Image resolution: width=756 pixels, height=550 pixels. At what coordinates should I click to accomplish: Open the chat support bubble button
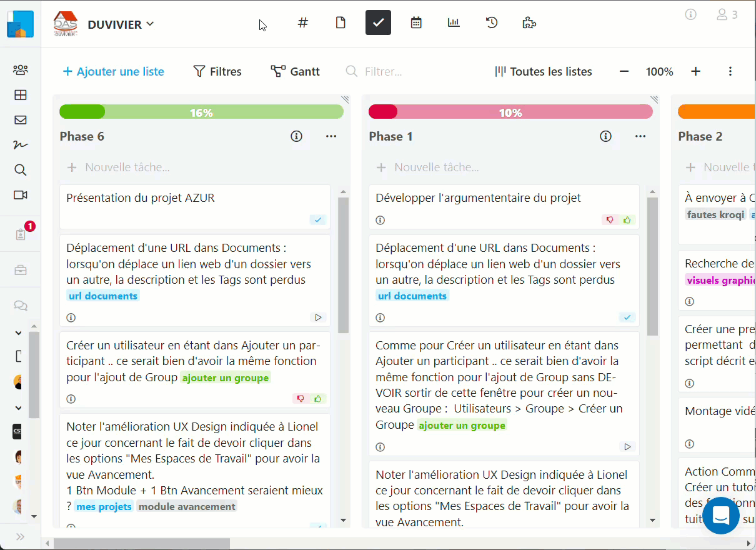point(721,516)
